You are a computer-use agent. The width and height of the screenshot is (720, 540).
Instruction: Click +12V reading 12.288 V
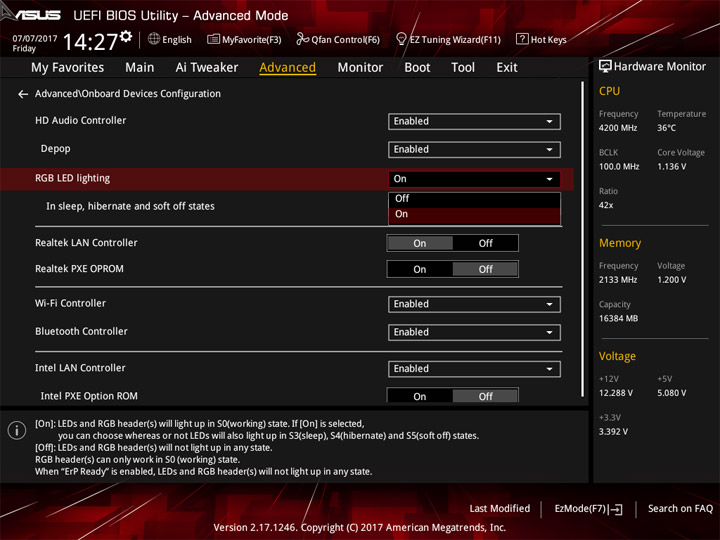click(615, 393)
